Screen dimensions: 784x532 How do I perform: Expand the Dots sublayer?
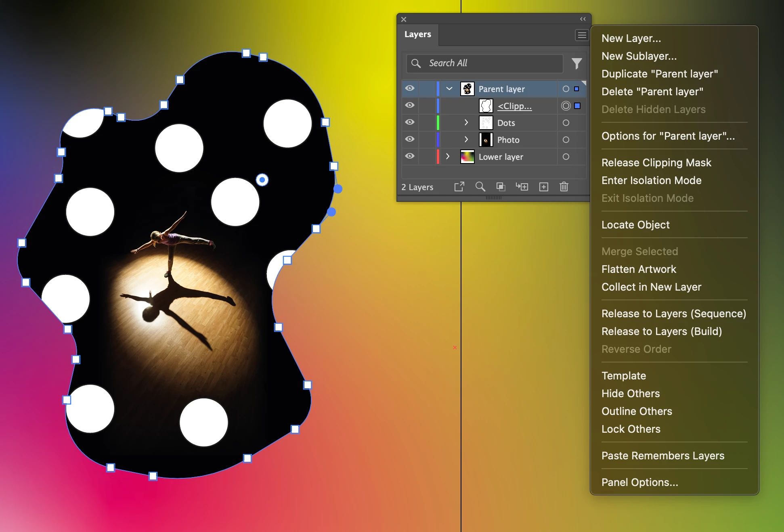[x=466, y=122]
